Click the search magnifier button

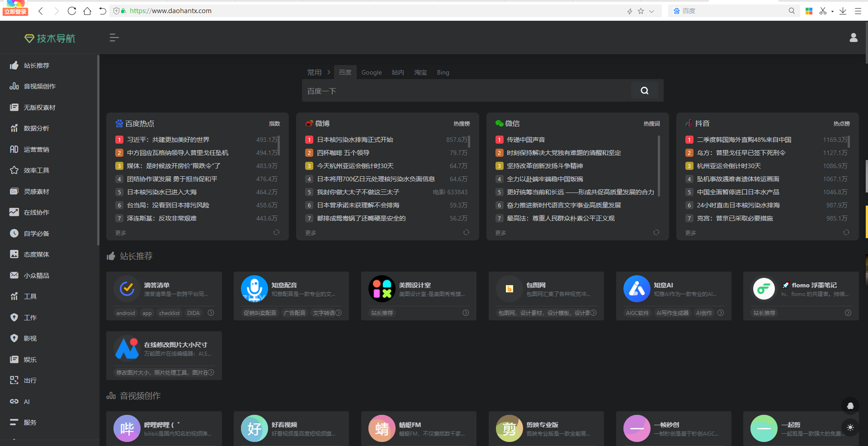click(644, 90)
